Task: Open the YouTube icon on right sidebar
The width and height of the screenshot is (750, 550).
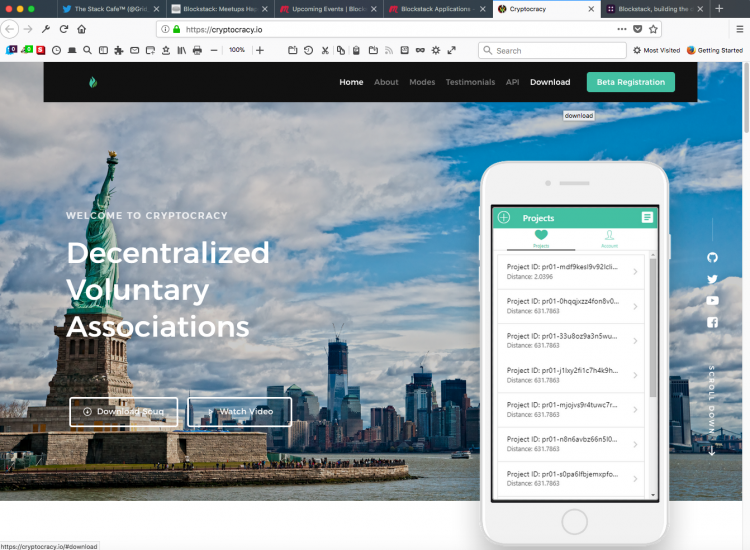Action: [x=712, y=301]
